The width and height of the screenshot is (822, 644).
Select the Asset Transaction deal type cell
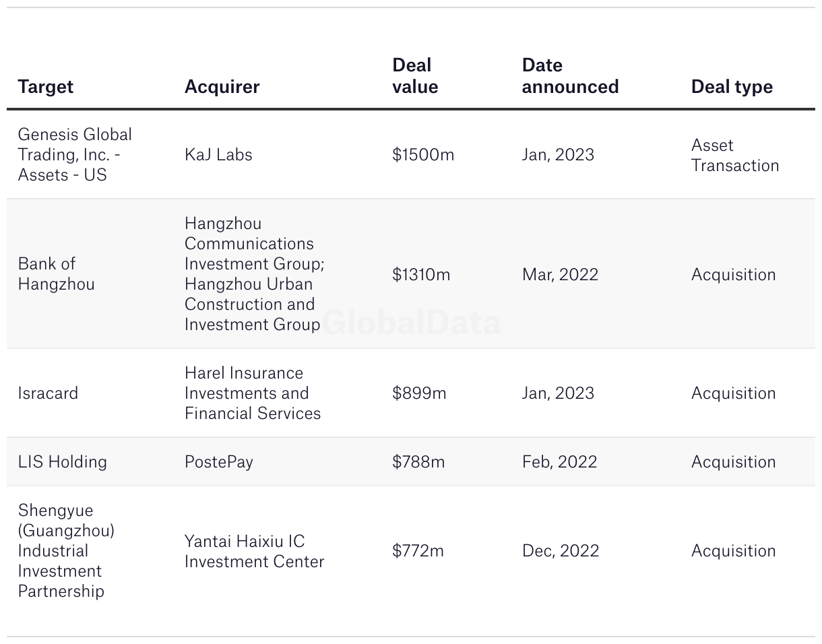[x=734, y=155]
